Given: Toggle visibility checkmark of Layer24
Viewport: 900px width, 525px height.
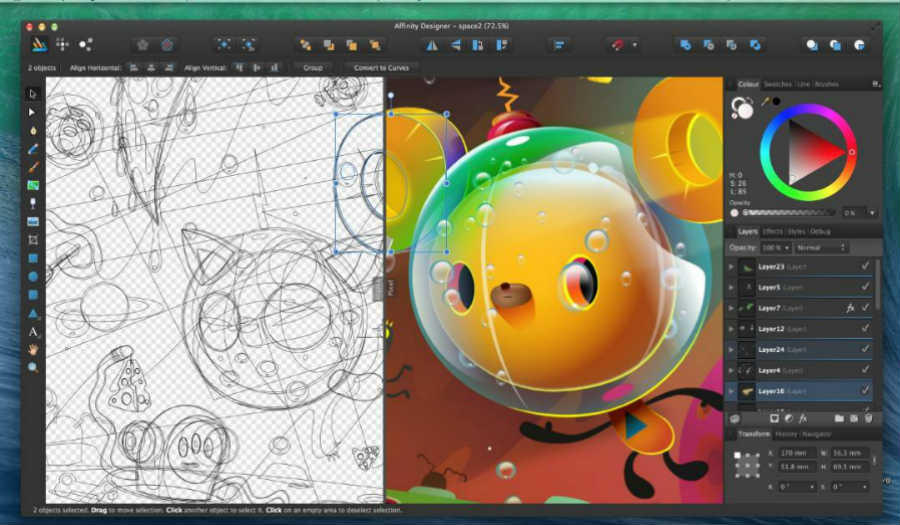Looking at the screenshot, I should tap(865, 349).
